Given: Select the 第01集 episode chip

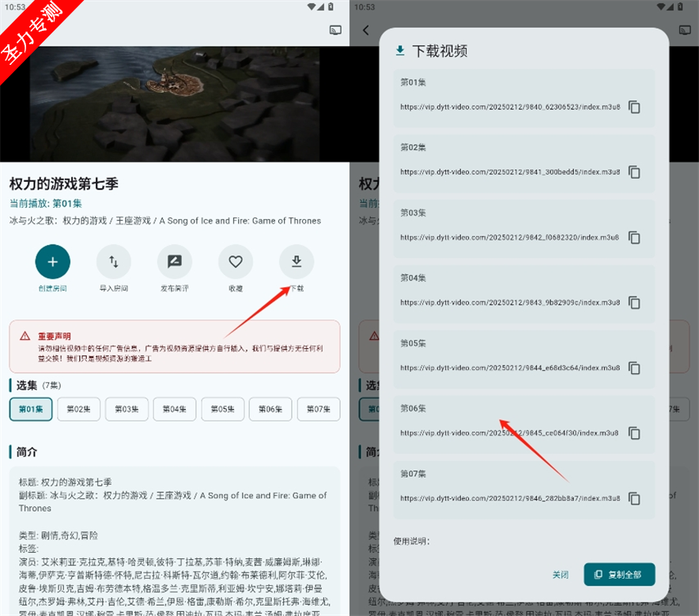Looking at the screenshot, I should point(31,409).
